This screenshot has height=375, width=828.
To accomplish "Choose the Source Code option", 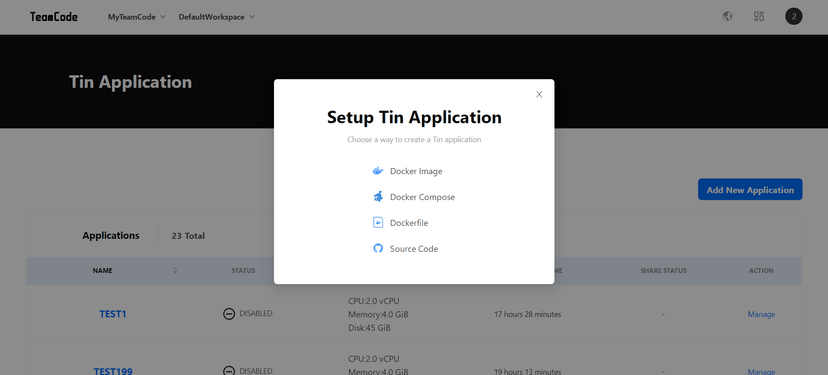I will click(x=405, y=249).
